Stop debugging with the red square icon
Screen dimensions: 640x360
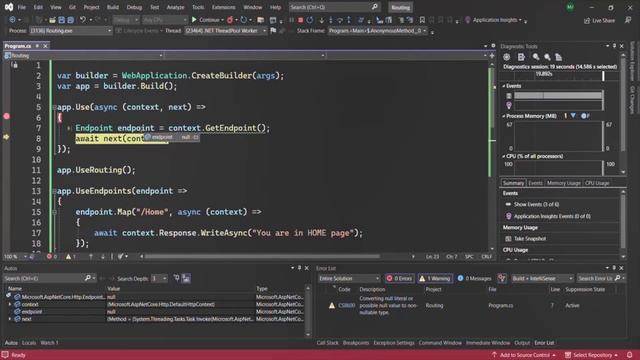point(300,20)
